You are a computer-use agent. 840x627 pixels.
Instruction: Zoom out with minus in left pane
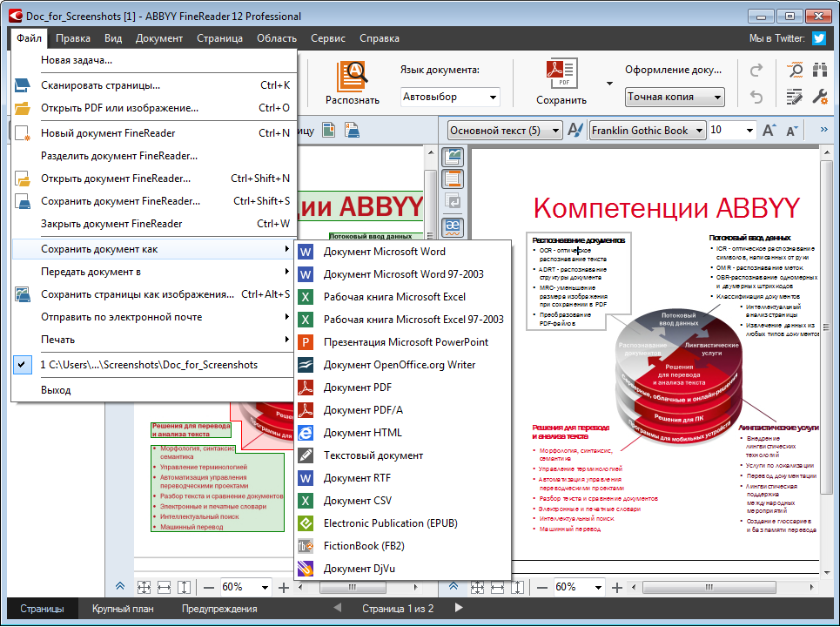click(210, 588)
